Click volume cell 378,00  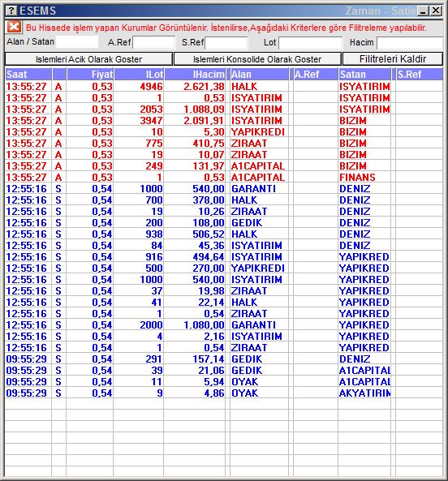[x=209, y=200]
